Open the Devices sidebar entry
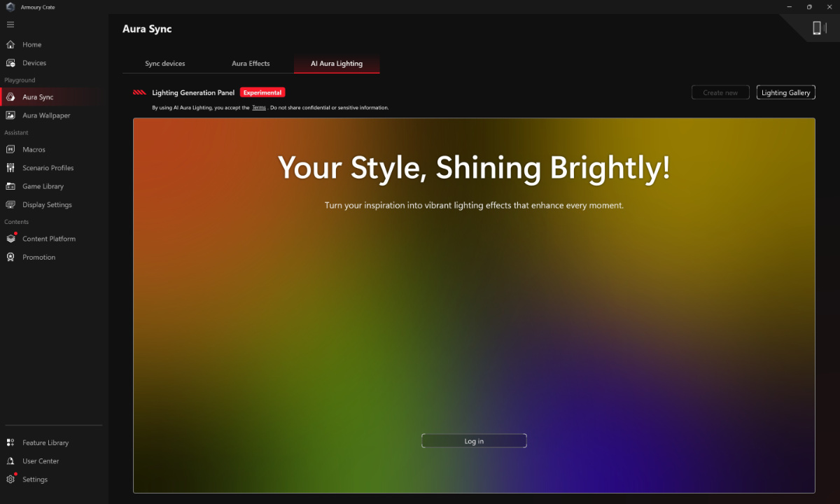Image resolution: width=840 pixels, height=504 pixels. click(x=55, y=63)
